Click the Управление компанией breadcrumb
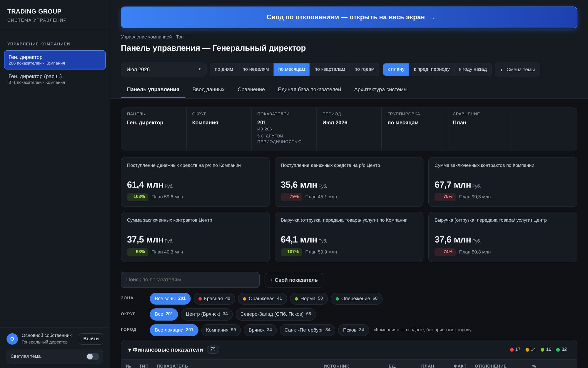This screenshot has width=588, height=368. point(146,37)
